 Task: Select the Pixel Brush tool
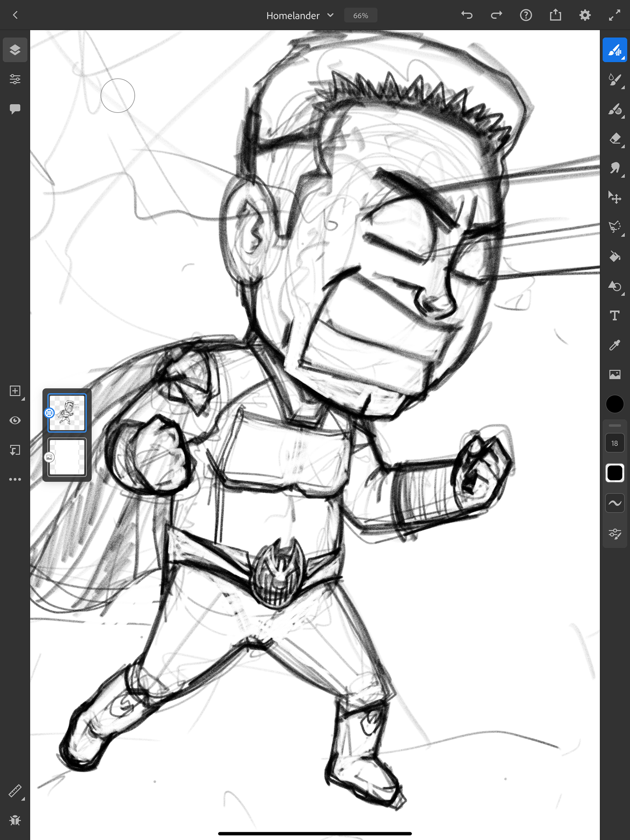click(615, 50)
